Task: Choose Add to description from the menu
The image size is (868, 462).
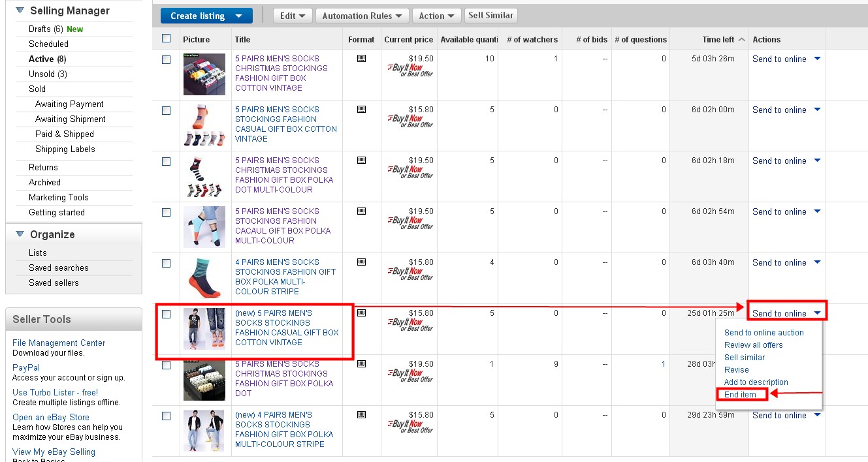Action: coord(756,382)
